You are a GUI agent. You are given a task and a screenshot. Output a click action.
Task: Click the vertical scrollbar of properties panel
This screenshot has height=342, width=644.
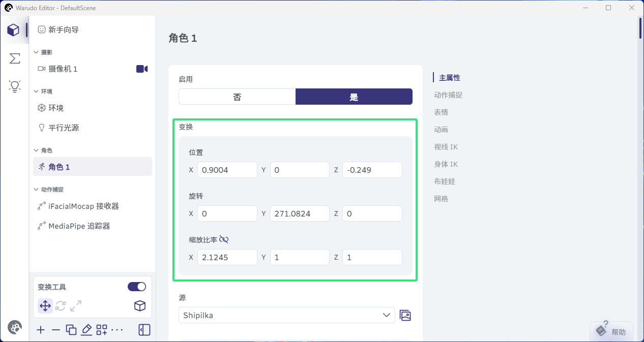pos(641,28)
